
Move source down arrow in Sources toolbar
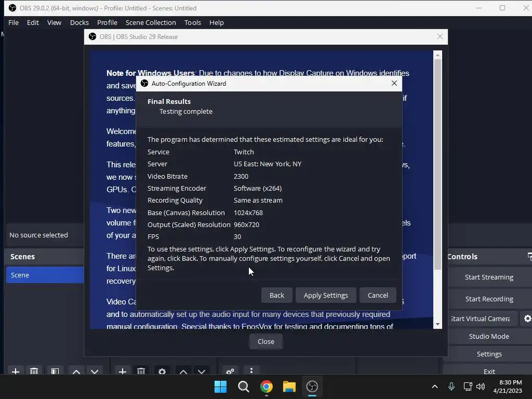(x=202, y=371)
